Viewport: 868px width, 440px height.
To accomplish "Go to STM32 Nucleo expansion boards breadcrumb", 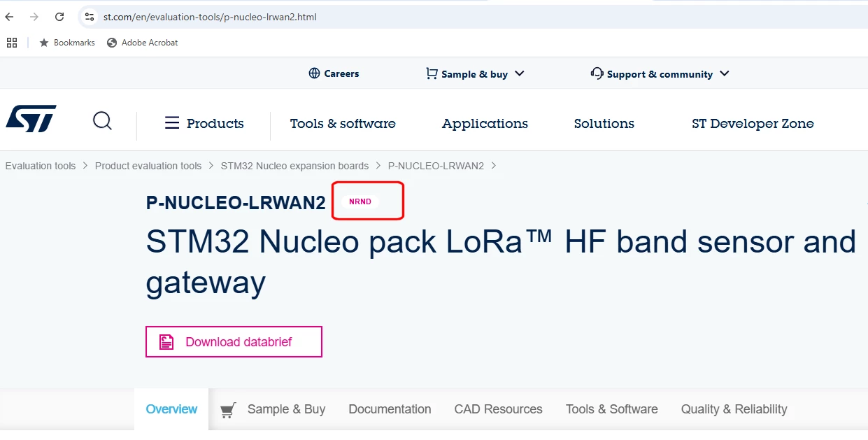I will coord(294,166).
